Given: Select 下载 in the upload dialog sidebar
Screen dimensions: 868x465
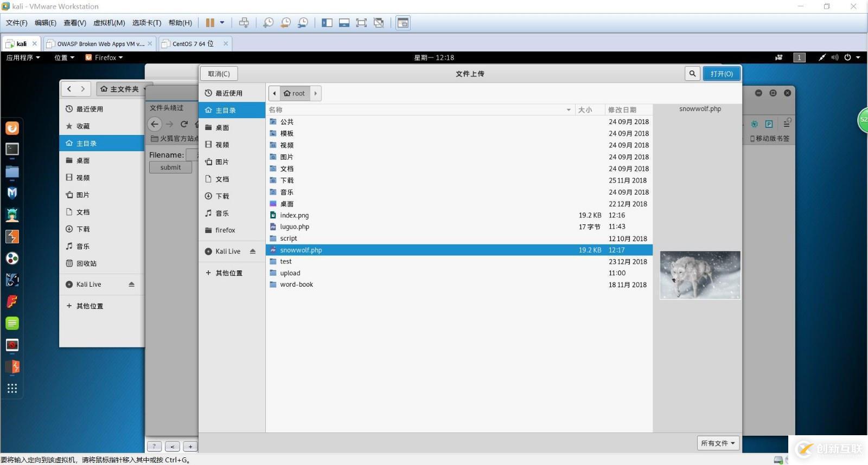Looking at the screenshot, I should tap(232, 196).
